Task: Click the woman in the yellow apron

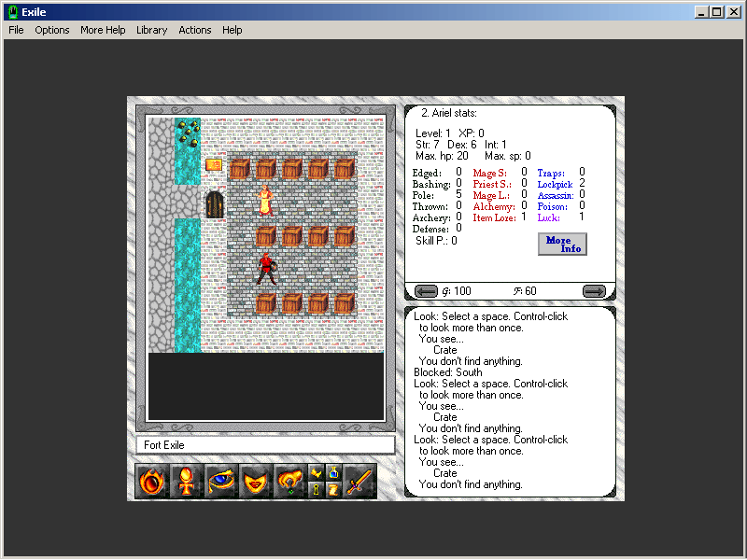Action: point(265,201)
